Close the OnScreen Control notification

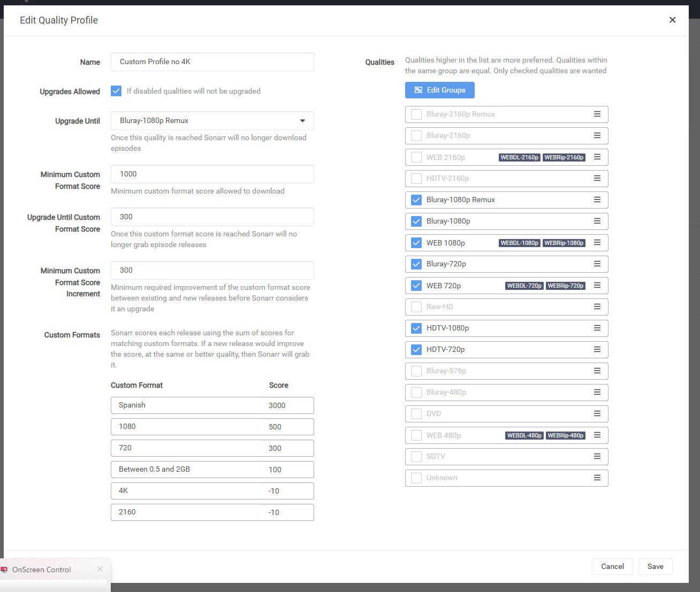click(100, 569)
